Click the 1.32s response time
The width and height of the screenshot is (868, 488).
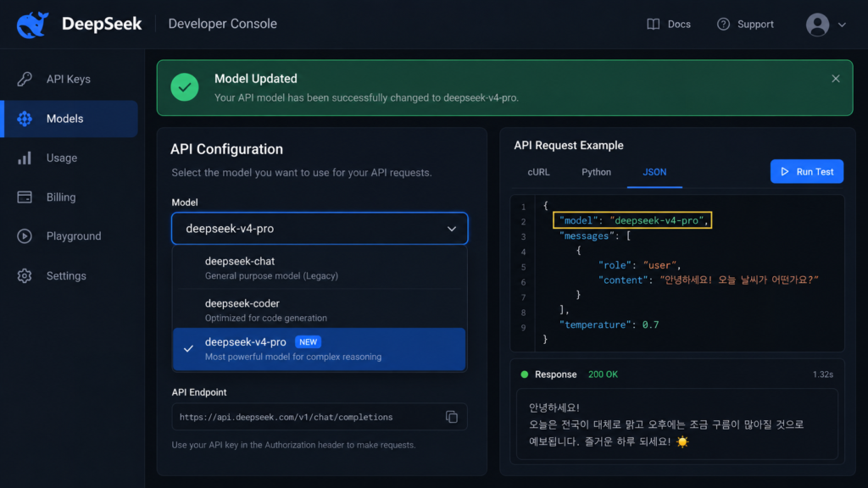point(822,374)
